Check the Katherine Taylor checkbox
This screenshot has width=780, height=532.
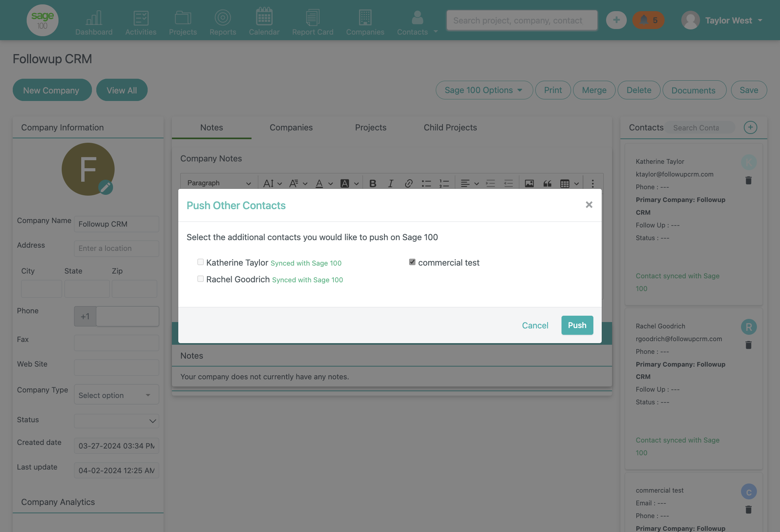[x=201, y=262]
